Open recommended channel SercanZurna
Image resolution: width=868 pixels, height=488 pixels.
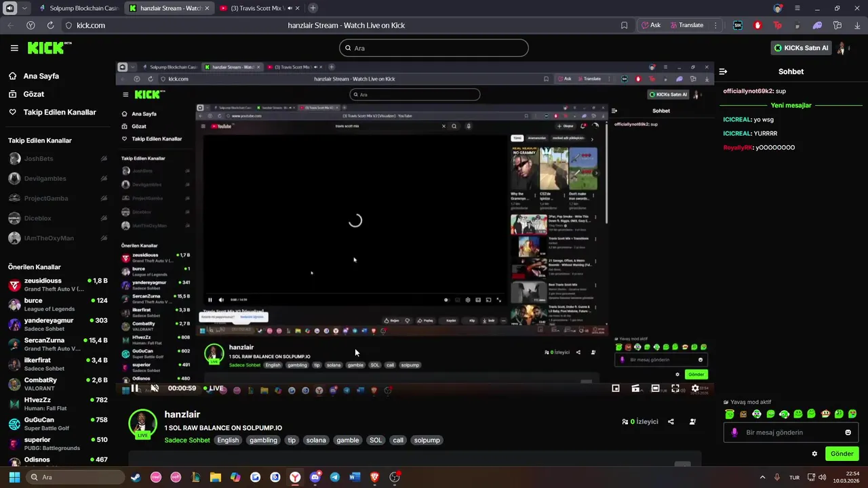[58, 344]
